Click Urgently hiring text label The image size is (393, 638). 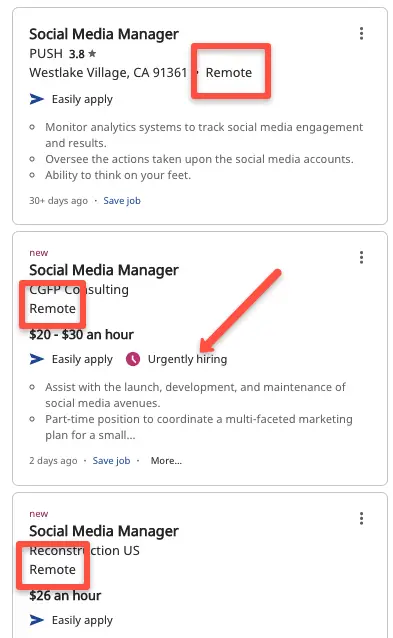187,359
